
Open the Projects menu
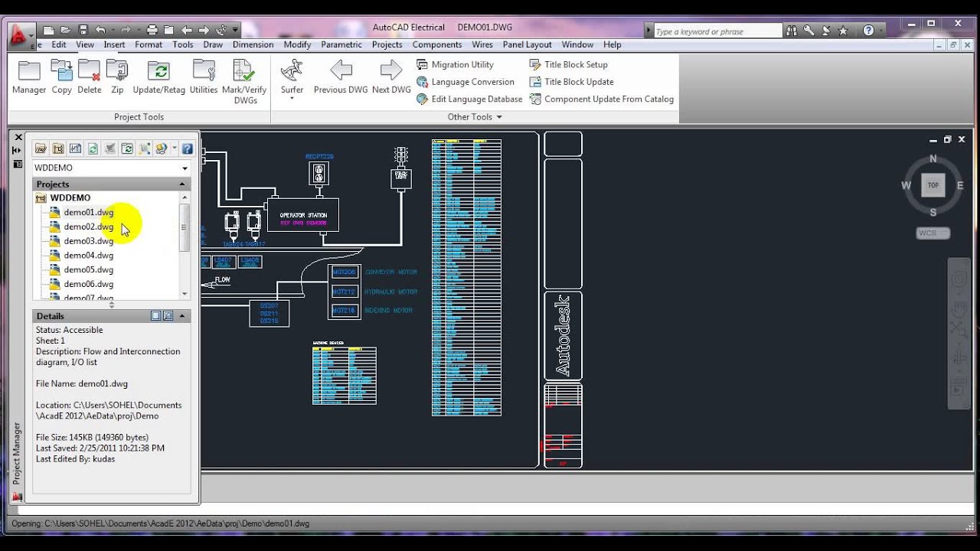[x=387, y=45]
